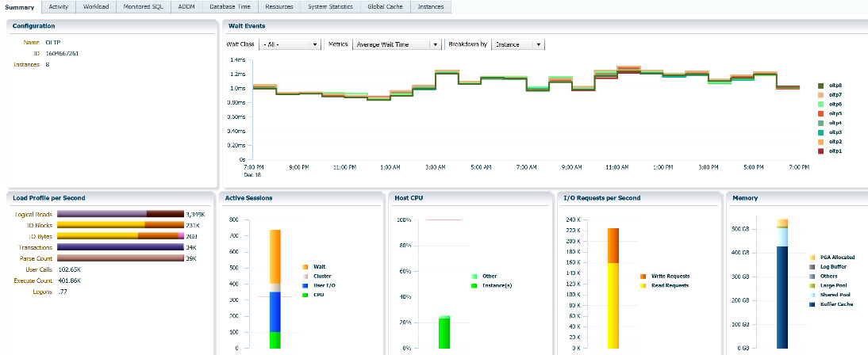Click the green Host CPU instance bar

[444, 334]
